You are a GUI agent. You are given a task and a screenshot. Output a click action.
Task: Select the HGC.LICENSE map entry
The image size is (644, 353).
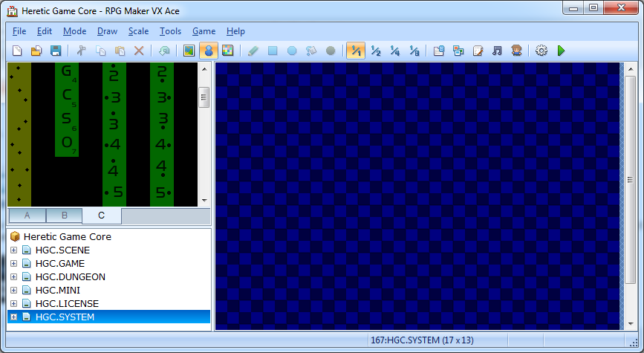(x=67, y=304)
